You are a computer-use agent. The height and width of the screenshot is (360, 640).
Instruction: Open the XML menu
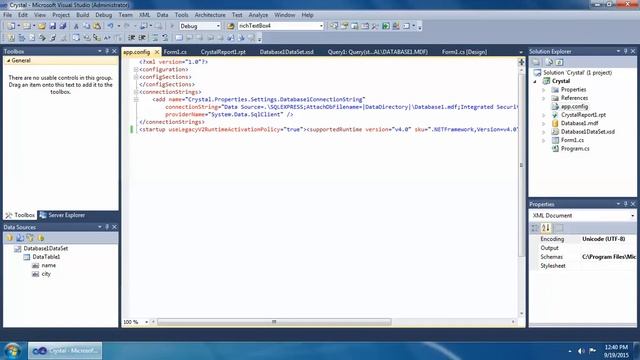tap(144, 15)
